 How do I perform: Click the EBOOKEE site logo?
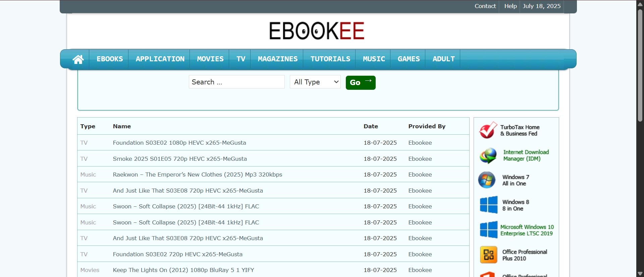click(x=317, y=31)
